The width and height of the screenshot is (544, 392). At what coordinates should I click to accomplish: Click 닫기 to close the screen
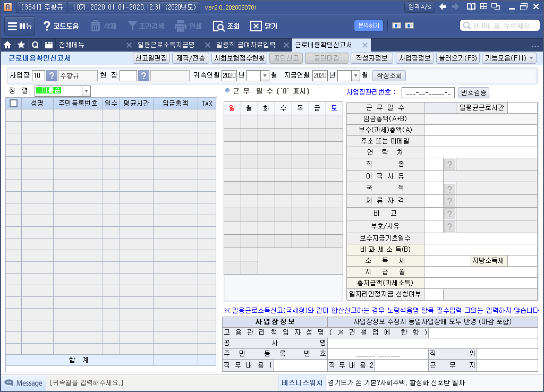[x=263, y=26]
